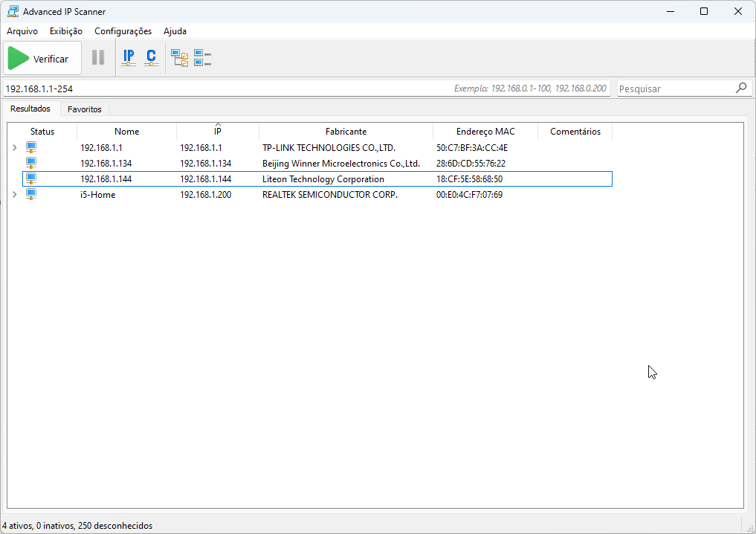This screenshot has height=534, width=756.
Task: Click the collapse all list icon
Action: (202, 58)
